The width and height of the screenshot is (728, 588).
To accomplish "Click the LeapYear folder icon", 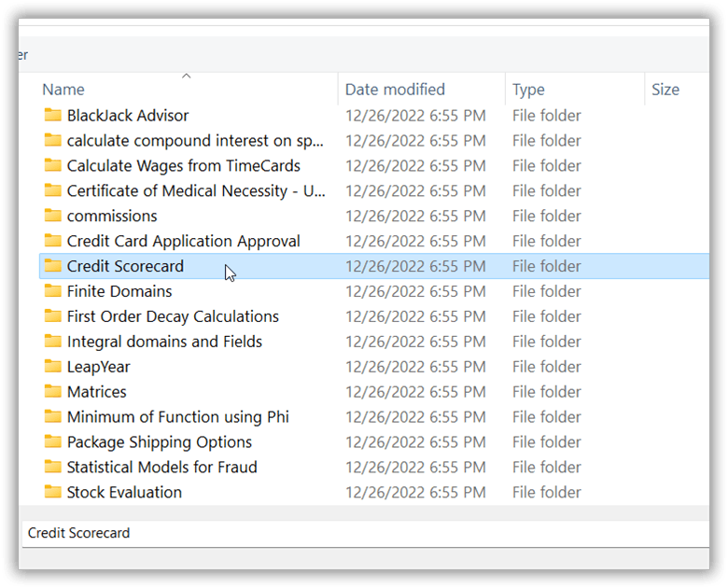I will coord(52,367).
